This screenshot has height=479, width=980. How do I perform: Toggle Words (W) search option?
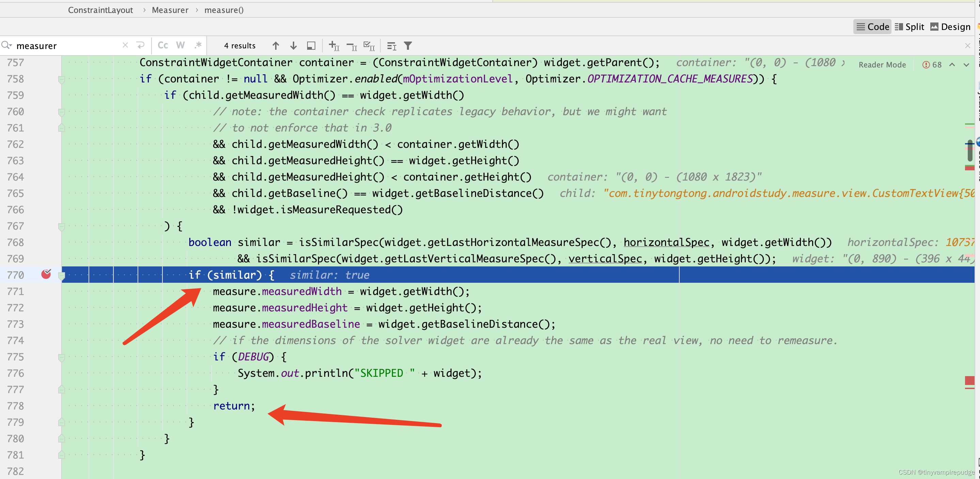point(180,45)
